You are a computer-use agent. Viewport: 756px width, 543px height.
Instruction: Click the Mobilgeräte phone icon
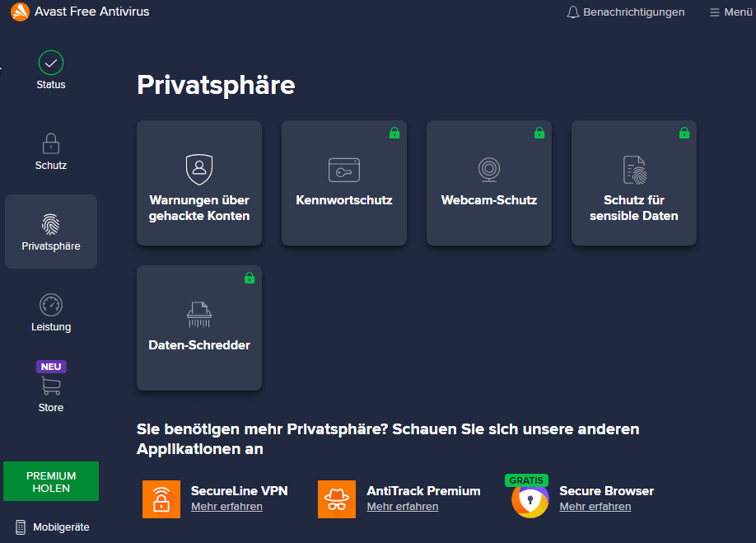tap(21, 527)
